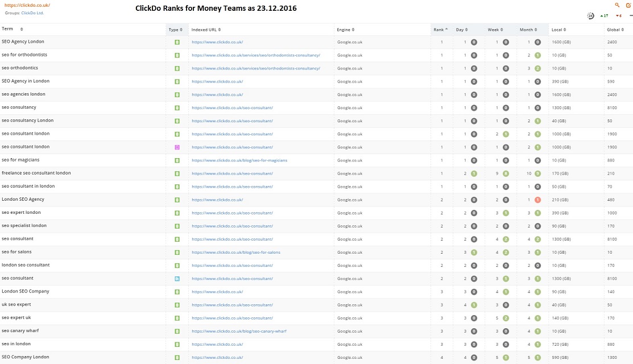Screen dimensions: 633x364
Task: Sort table by Month column
Action: tap(528, 30)
